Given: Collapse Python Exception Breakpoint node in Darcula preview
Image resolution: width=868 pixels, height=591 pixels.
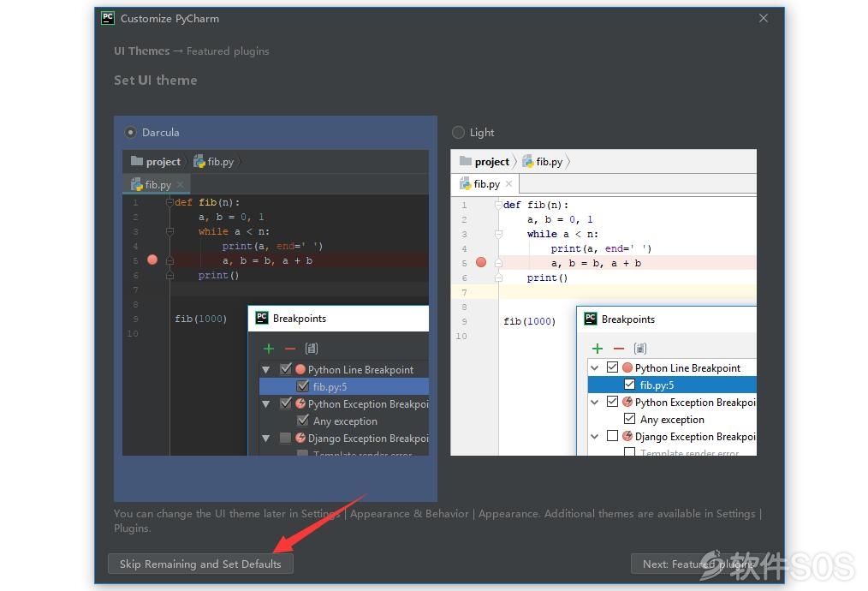Looking at the screenshot, I should pyautogui.click(x=266, y=403).
